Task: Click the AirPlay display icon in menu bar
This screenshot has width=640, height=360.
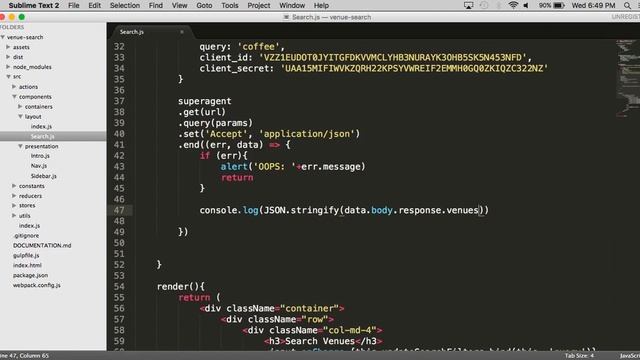Action: pyautogui.click(x=469, y=5)
